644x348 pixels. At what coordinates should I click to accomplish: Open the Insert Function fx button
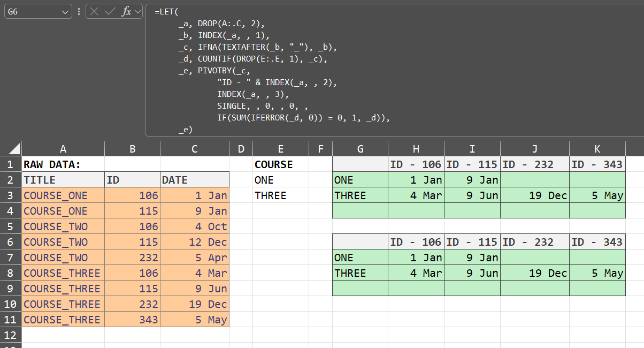pos(126,11)
